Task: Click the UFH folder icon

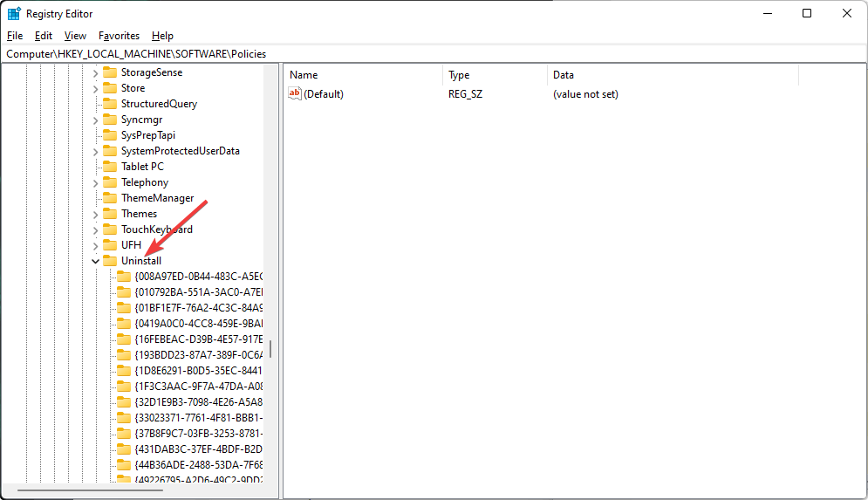Action: pyautogui.click(x=110, y=244)
